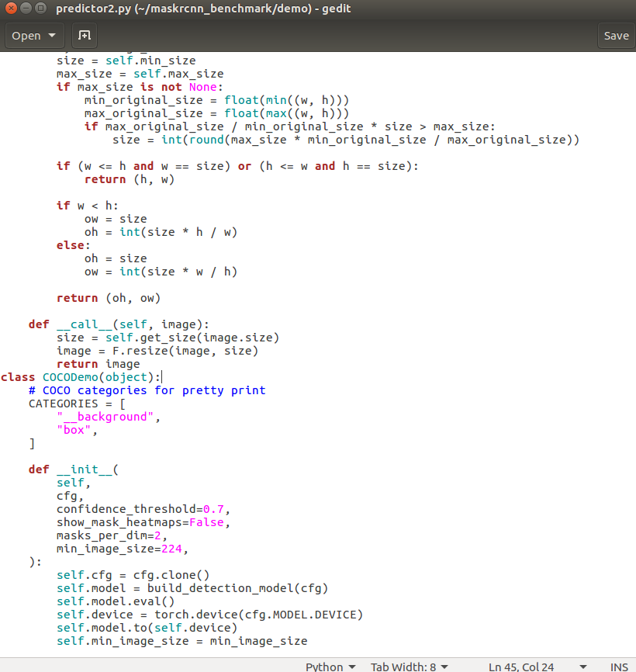Save the predictor2.py file

point(616,36)
